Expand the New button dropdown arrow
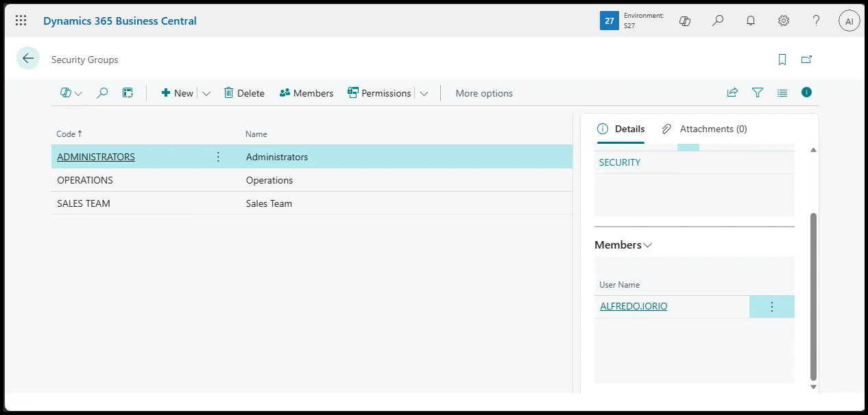Image resolution: width=868 pixels, height=415 pixels. point(206,94)
